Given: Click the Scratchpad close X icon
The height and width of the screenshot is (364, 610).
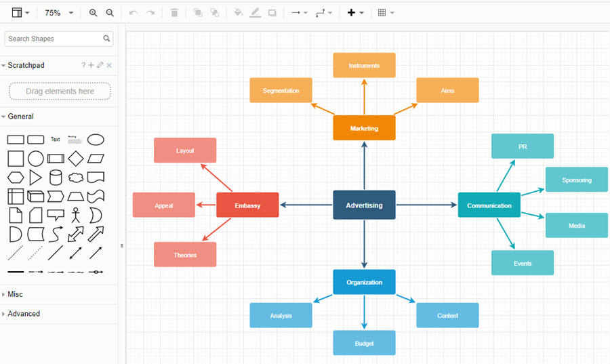Looking at the screenshot, I should pyautogui.click(x=109, y=65).
